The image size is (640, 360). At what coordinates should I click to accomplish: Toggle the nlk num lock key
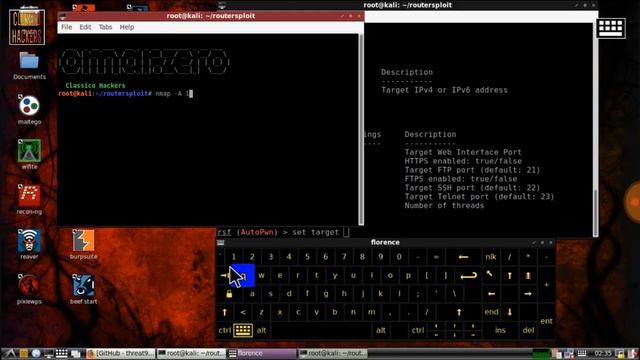(491, 257)
